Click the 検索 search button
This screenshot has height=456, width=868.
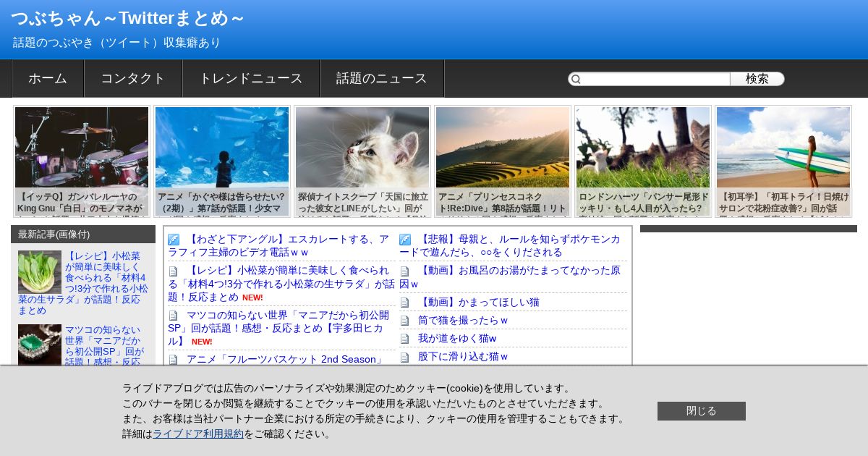tap(757, 79)
